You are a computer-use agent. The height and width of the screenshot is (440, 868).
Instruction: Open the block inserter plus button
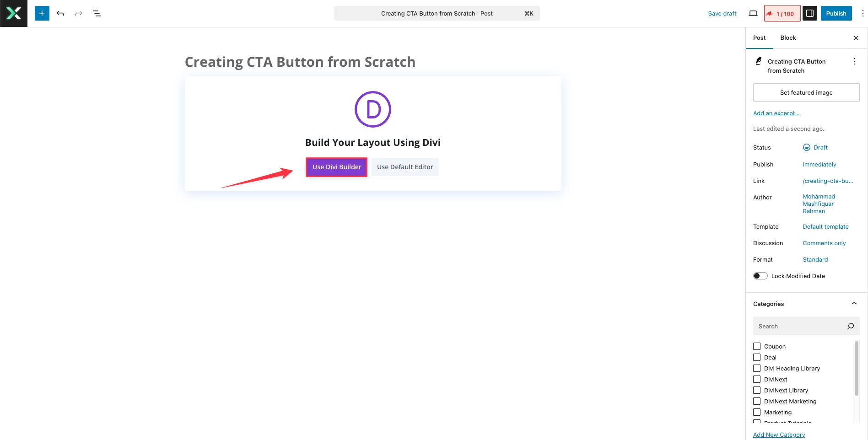coord(42,13)
